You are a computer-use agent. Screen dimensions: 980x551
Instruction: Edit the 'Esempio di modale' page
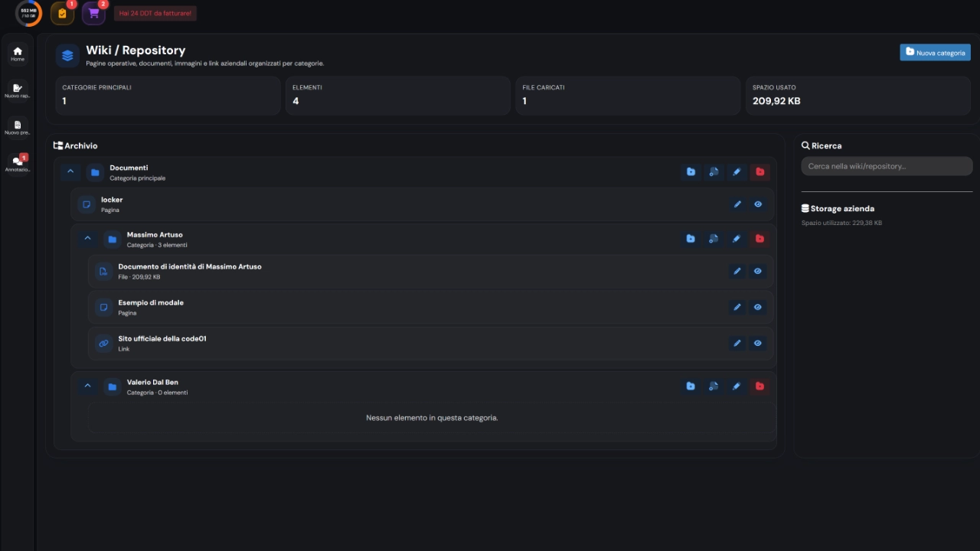click(737, 307)
